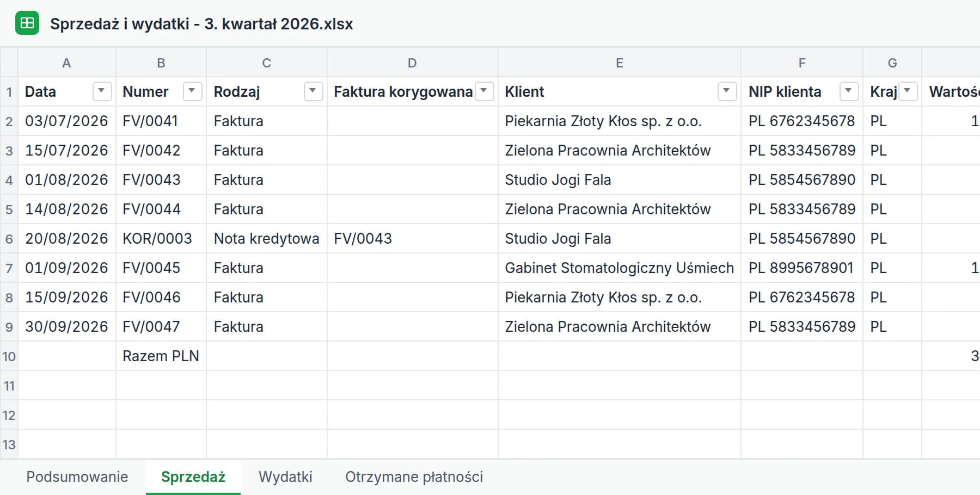Click the PL 8995678901 NIP cell
The height and width of the screenshot is (495, 980).
coord(802,268)
